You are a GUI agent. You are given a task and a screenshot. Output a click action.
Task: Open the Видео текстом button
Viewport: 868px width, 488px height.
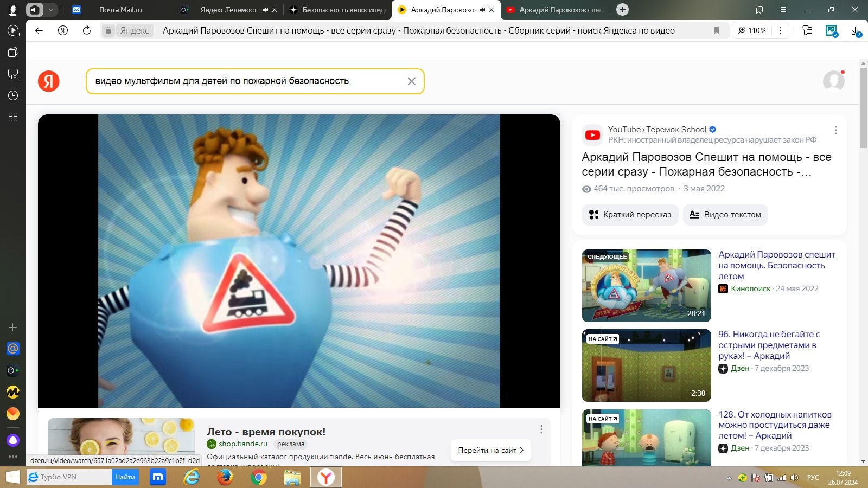coord(725,215)
